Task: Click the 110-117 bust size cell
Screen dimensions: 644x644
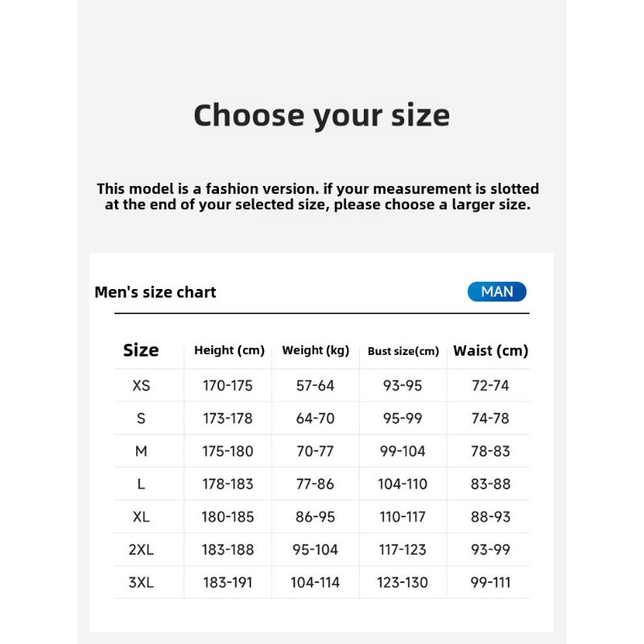Action: (x=402, y=517)
